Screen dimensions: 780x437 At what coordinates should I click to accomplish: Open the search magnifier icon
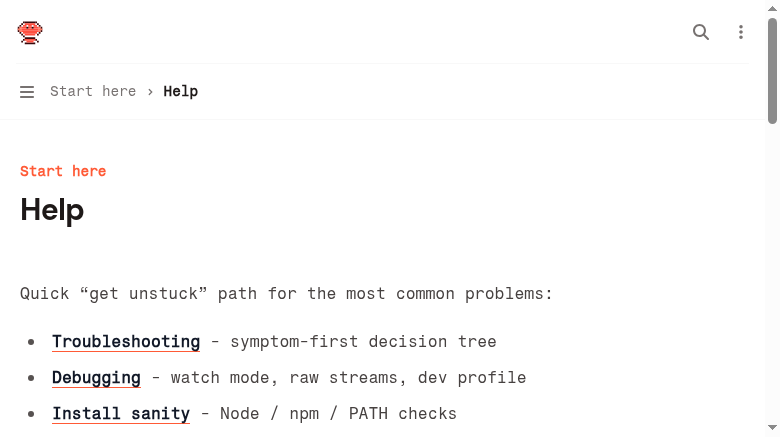coord(701,32)
